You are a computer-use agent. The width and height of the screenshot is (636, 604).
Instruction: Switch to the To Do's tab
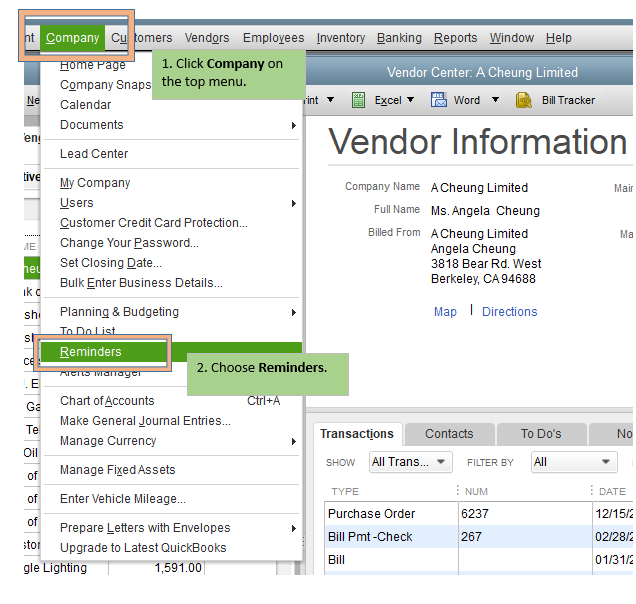point(541,434)
